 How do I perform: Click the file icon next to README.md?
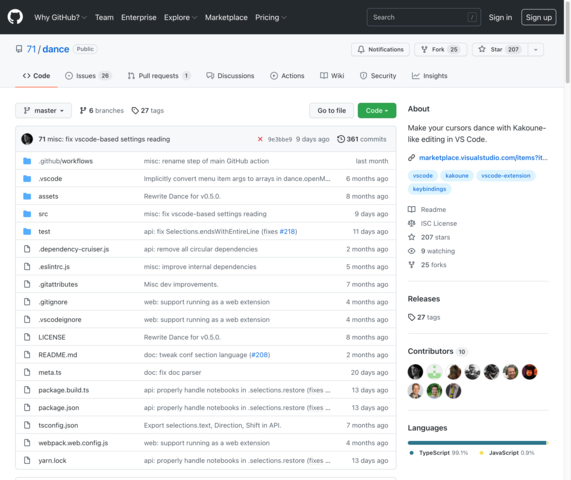point(27,354)
